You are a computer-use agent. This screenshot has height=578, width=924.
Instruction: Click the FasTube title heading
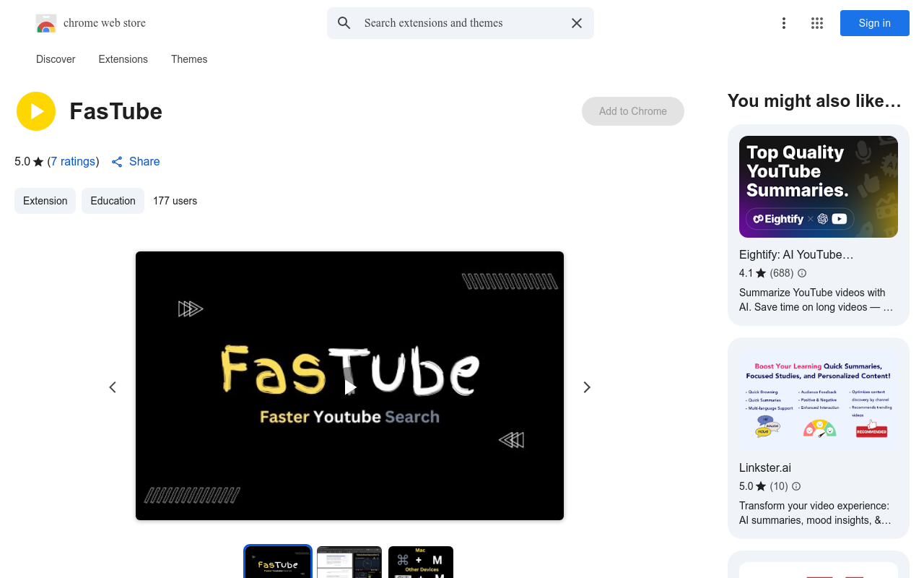point(116,111)
